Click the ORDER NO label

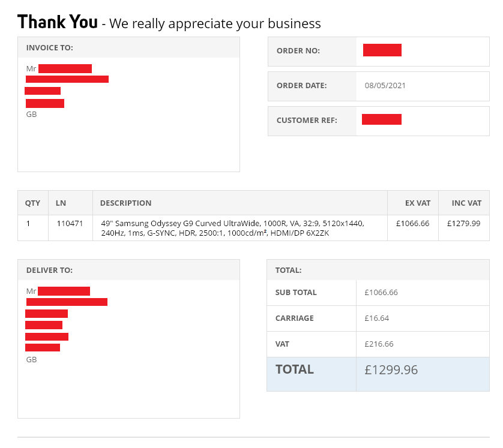click(298, 51)
